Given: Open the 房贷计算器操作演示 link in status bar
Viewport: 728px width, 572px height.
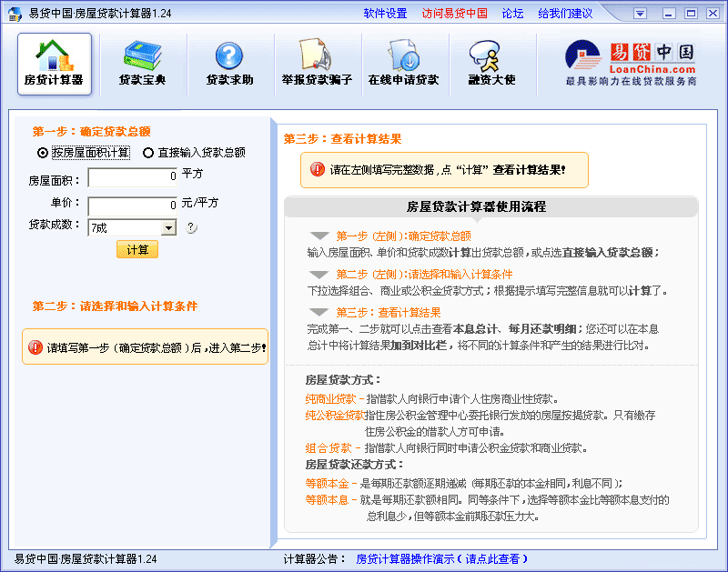Looking at the screenshot, I should point(441,559).
